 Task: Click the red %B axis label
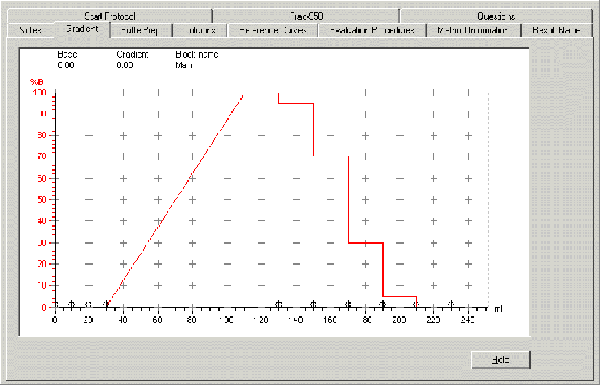coord(37,82)
